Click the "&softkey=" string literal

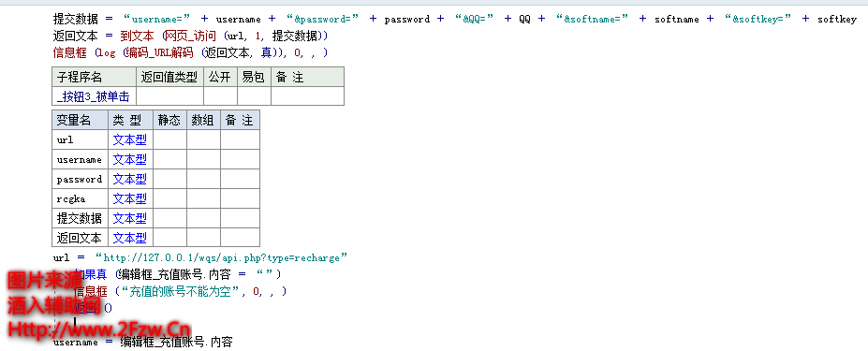tap(758, 19)
